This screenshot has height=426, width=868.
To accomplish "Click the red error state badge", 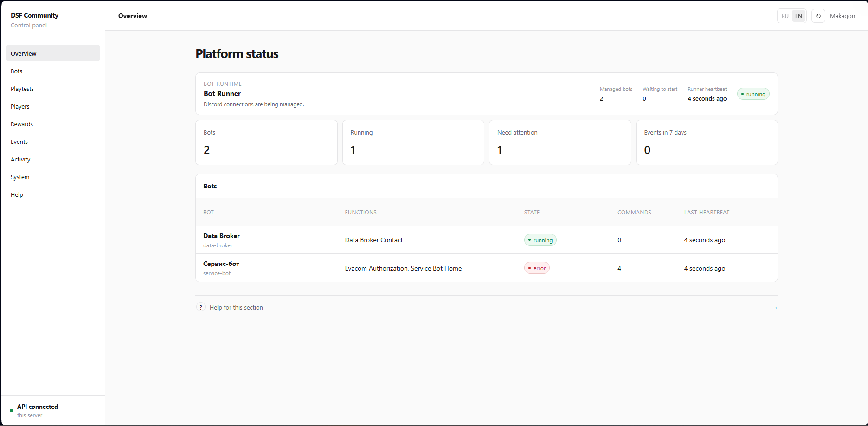I will pyautogui.click(x=537, y=268).
